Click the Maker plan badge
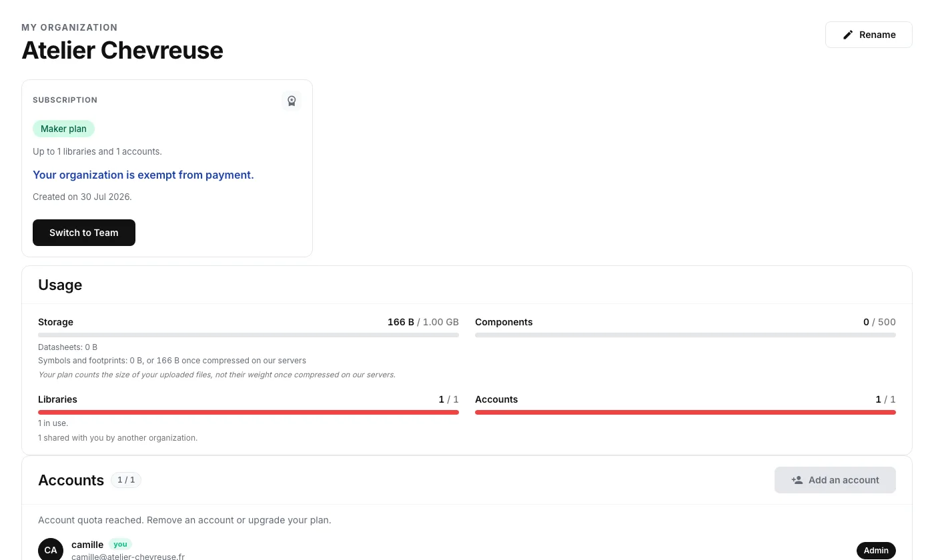 [x=63, y=129]
